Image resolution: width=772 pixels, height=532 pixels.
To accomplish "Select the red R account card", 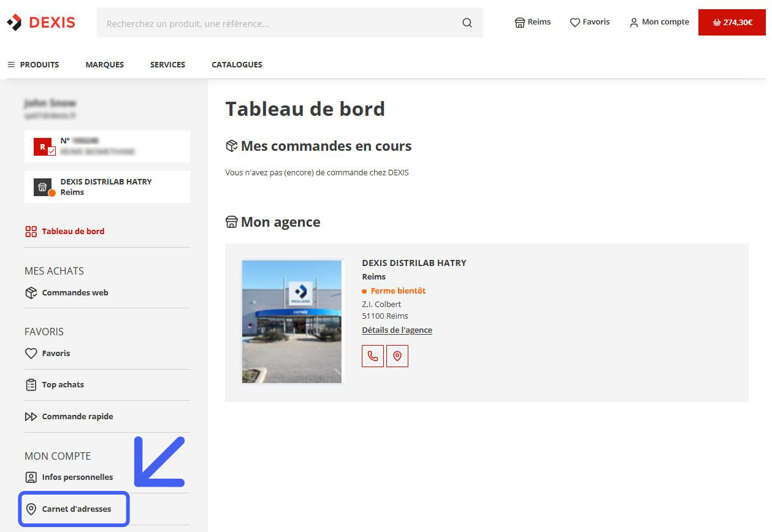I will (107, 146).
